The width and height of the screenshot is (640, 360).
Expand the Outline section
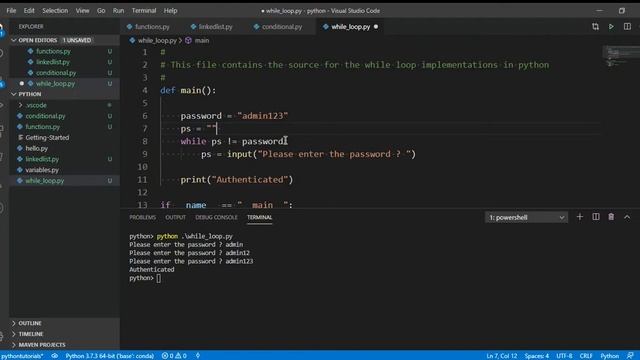click(30, 323)
